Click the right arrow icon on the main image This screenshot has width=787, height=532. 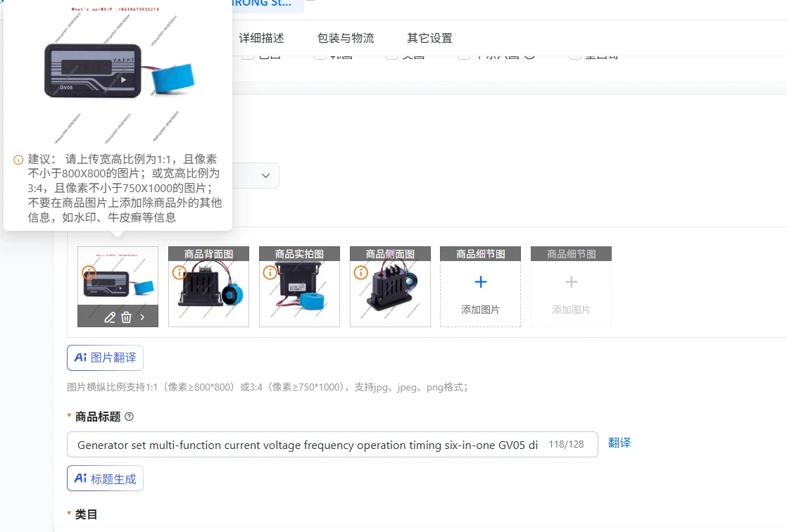click(142, 317)
